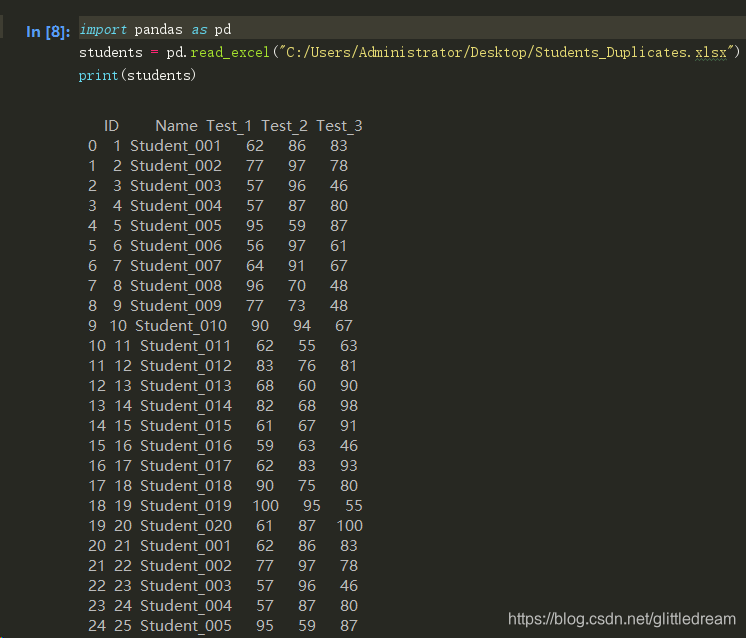Click the 'students' variable before equals sign
The image size is (746, 638).
(x=111, y=52)
